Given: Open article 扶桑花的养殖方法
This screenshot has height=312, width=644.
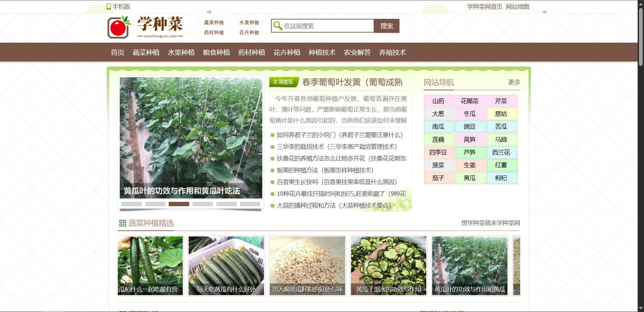Looking at the screenshot, I should click(341, 159).
